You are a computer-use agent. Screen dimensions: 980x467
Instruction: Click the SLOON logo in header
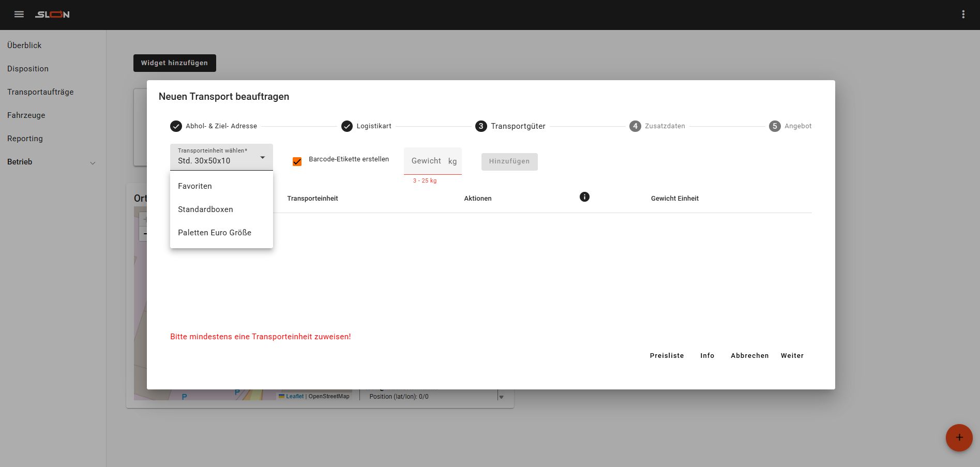point(52,14)
